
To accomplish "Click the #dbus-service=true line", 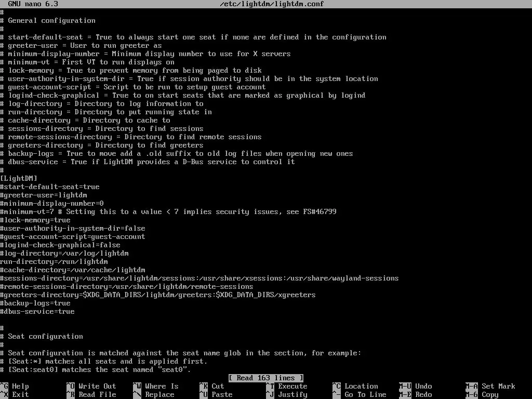I will pos(37,312).
